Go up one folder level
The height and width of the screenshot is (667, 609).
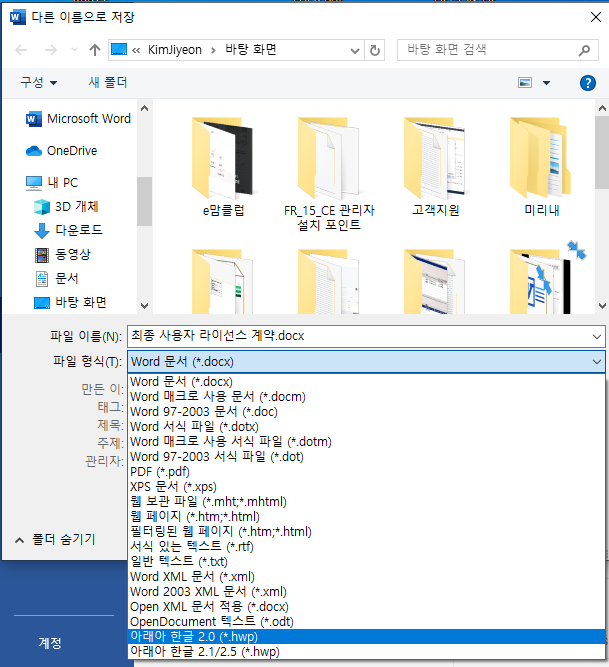(95, 50)
